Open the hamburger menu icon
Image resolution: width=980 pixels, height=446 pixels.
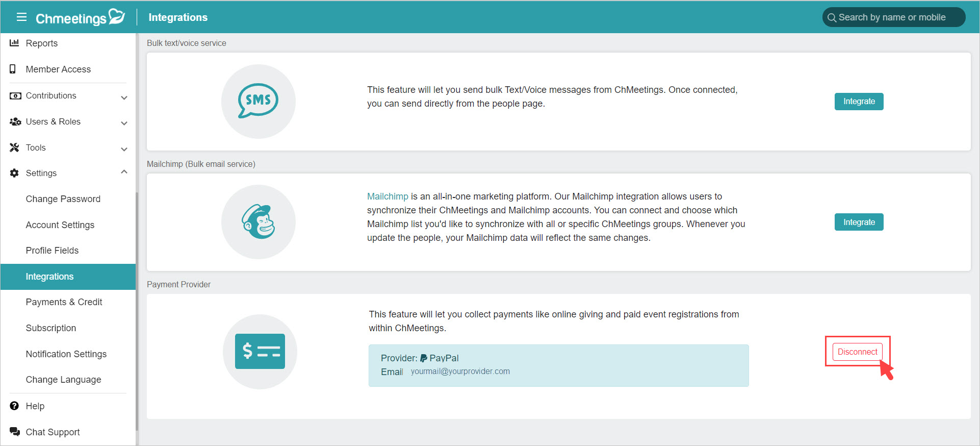(x=21, y=17)
